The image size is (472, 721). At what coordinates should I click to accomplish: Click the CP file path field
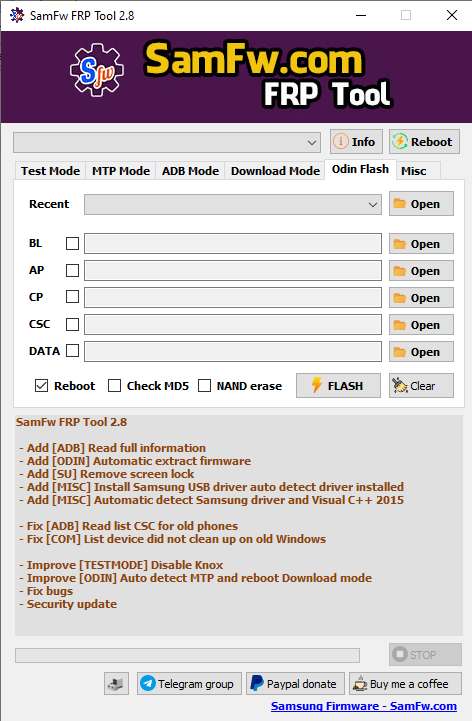pyautogui.click(x=233, y=298)
